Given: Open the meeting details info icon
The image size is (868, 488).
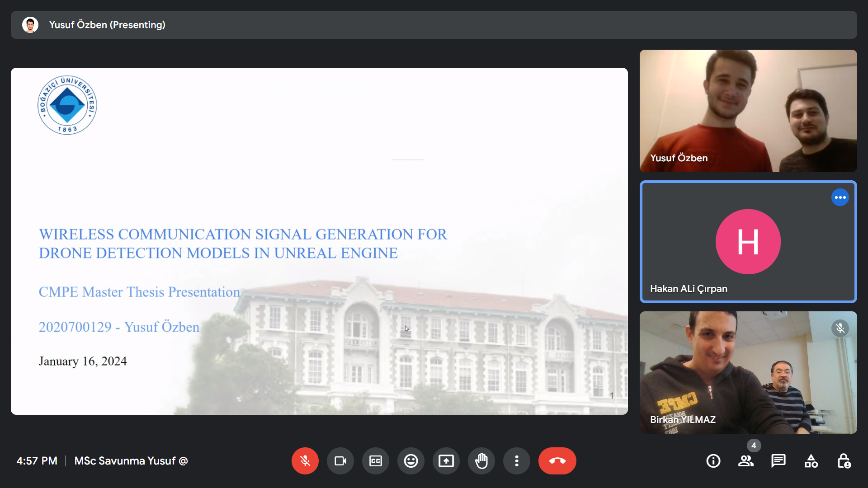Looking at the screenshot, I should coord(713,461).
